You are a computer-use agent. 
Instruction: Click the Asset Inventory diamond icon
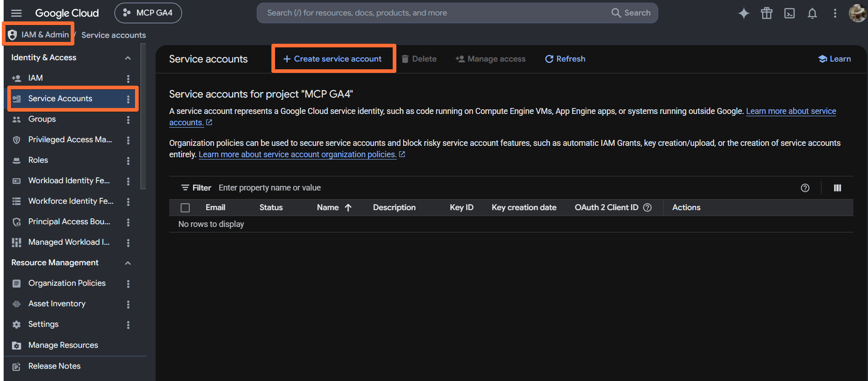(16, 304)
